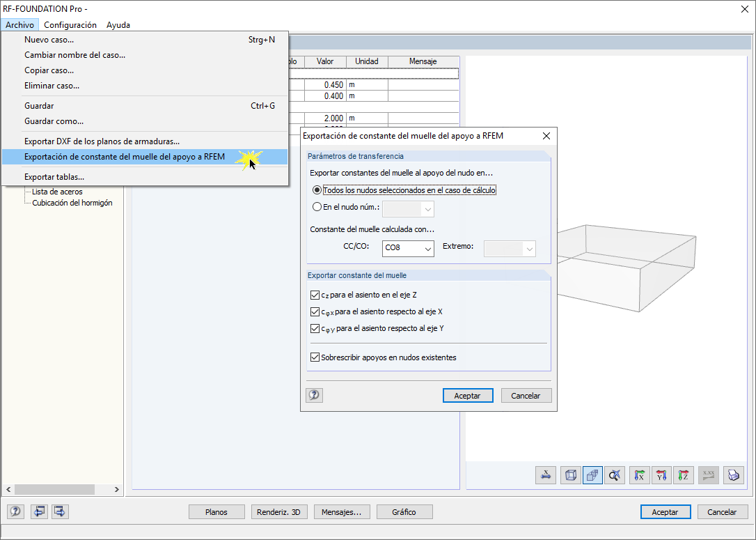Show view in X direction
Viewport: 756px width, 540px height.
pyautogui.click(x=639, y=475)
